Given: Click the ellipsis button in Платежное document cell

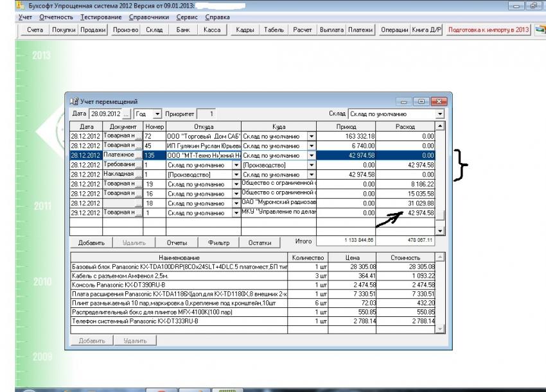Looking at the screenshot, I should [x=138, y=155].
